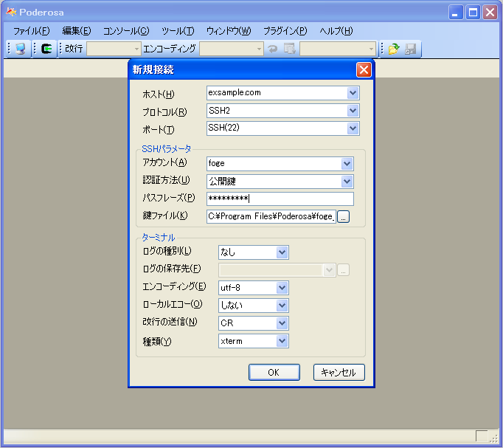This screenshot has height=448, width=503.
Task: Expand the ログの種別 dropdown
Action: tap(282, 252)
